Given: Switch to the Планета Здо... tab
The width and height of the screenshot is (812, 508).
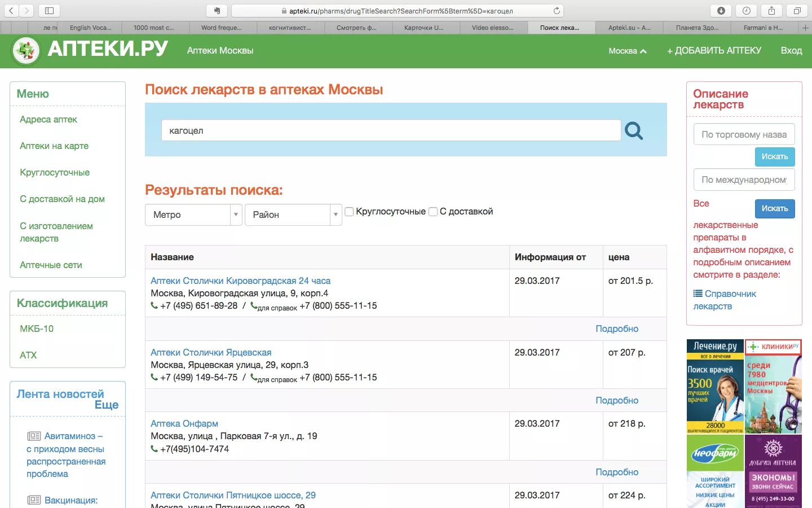Looking at the screenshot, I should coord(698,28).
